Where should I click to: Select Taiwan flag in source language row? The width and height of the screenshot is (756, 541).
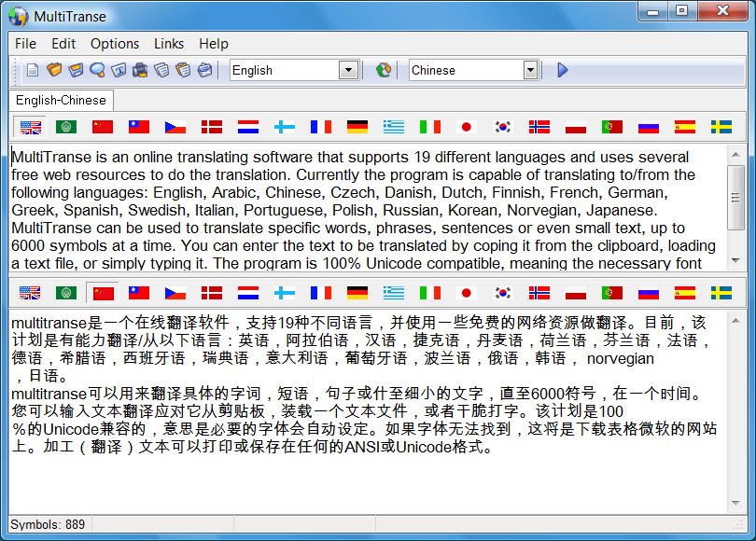point(139,127)
